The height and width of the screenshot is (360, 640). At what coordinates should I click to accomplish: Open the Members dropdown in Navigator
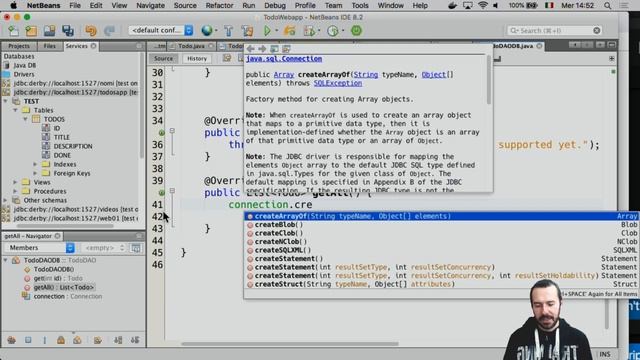click(x=39, y=248)
